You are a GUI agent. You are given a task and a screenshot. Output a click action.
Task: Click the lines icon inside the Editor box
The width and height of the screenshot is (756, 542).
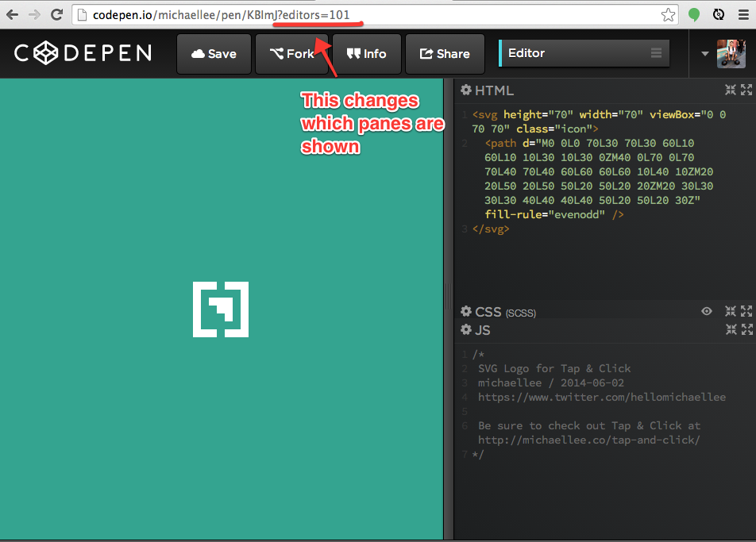656,53
